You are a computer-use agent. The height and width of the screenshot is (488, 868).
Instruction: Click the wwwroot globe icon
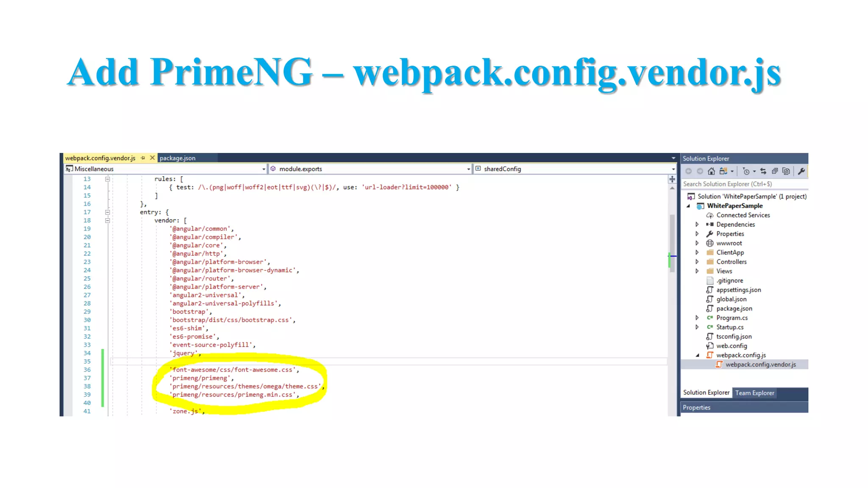click(710, 243)
